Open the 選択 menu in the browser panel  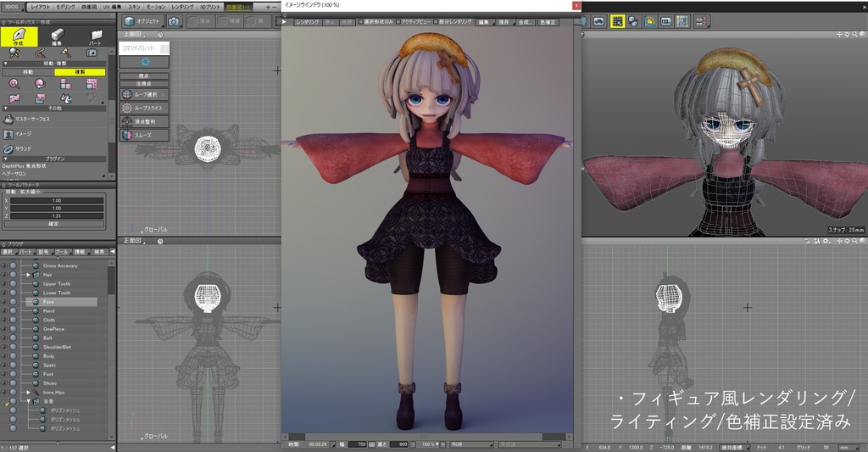click(8, 252)
